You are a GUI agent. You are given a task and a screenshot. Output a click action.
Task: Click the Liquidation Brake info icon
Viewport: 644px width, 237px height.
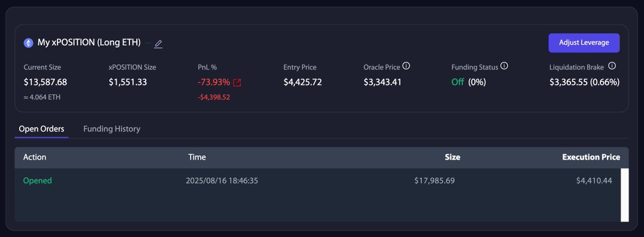(x=612, y=66)
